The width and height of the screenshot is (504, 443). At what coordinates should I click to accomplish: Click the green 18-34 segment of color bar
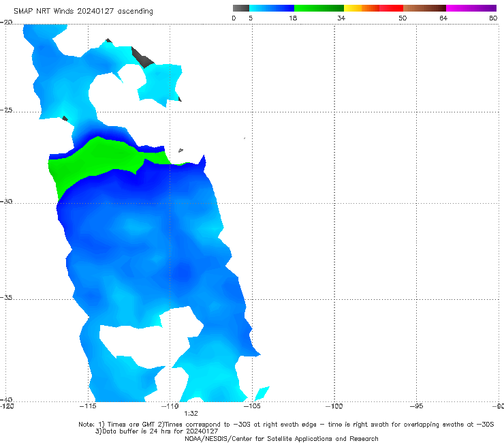pyautogui.click(x=319, y=8)
